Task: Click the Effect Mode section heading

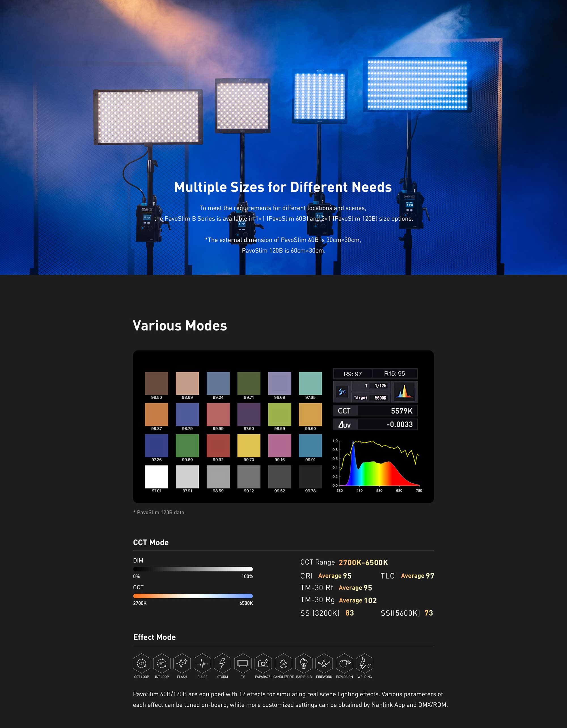Action: [x=155, y=637]
